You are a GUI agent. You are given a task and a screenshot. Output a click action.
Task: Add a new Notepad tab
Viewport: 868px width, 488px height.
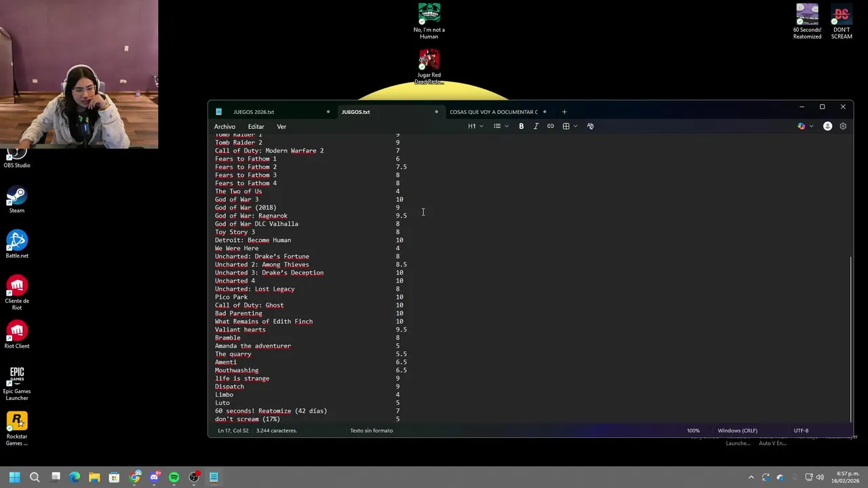point(564,112)
